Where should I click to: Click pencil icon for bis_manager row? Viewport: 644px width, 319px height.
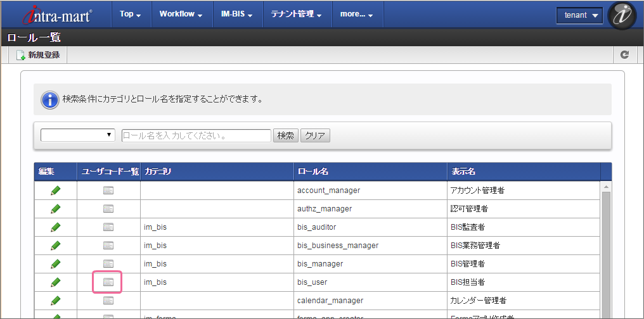tap(56, 263)
